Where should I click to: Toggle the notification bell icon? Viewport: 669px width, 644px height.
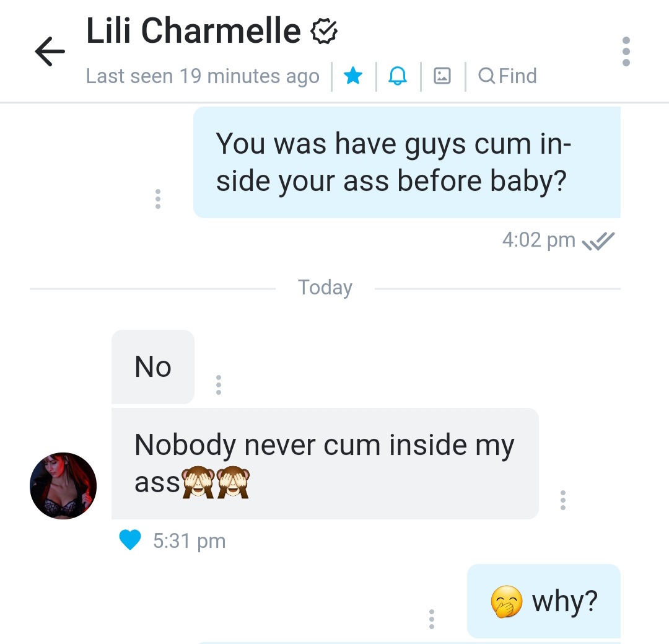tap(398, 76)
